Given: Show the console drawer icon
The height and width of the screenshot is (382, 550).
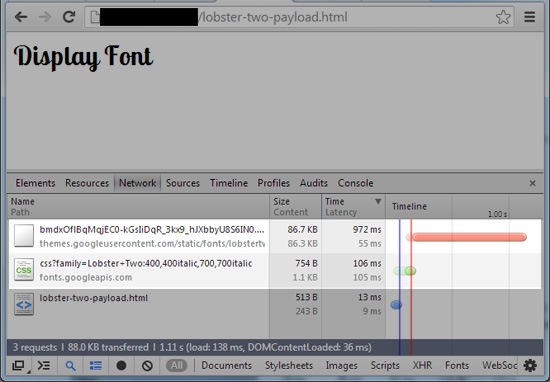Looking at the screenshot, I should pyautogui.click(x=44, y=366).
